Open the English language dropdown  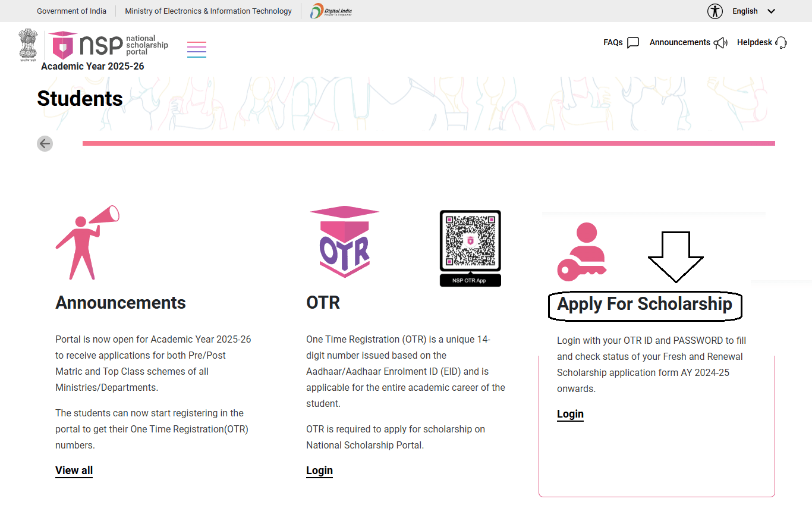[x=753, y=11]
